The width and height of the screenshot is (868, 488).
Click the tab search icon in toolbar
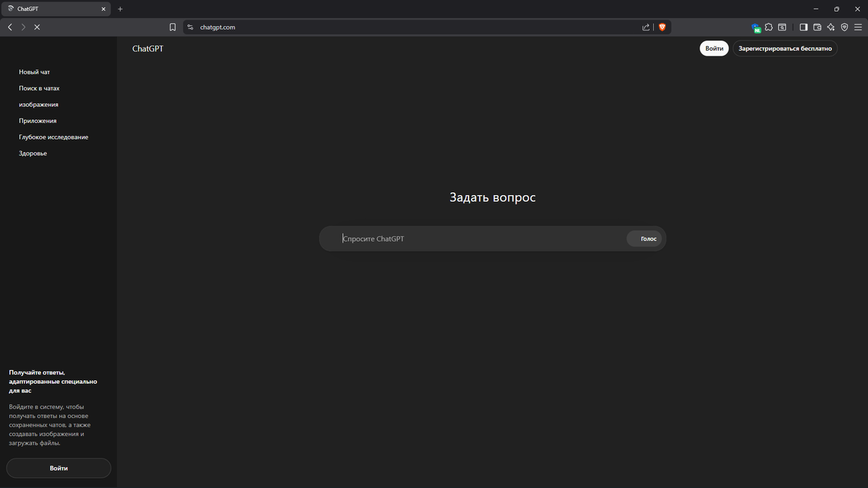click(x=782, y=27)
